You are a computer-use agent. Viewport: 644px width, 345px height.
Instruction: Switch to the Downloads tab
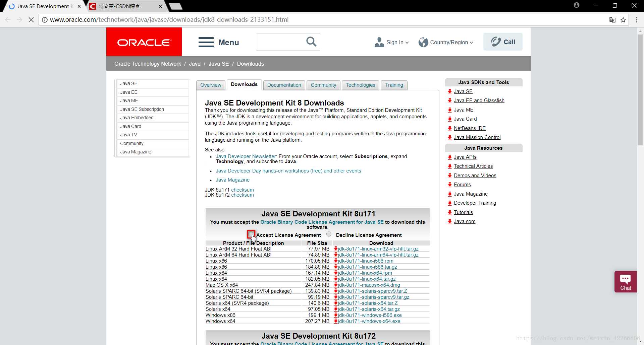point(244,84)
